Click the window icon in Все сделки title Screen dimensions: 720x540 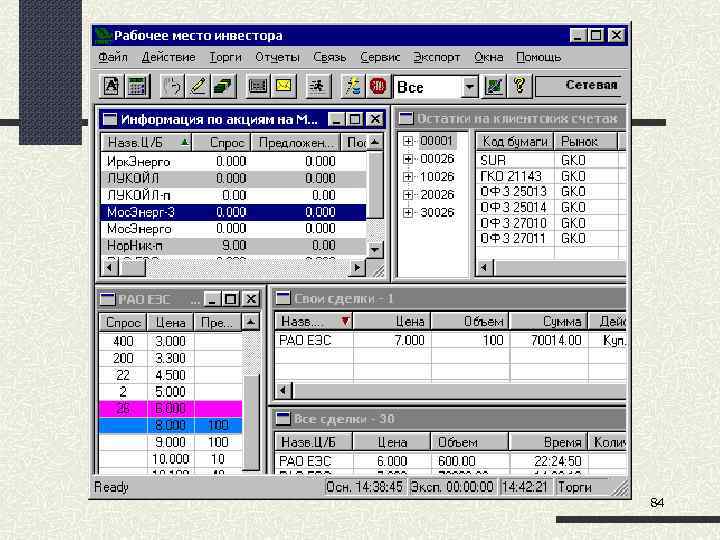[283, 418]
